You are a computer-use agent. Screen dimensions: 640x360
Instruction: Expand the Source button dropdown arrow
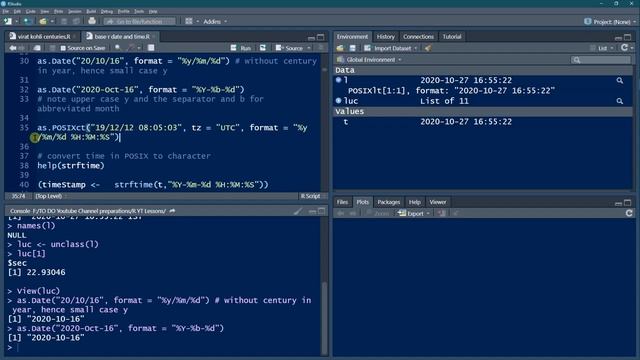(x=309, y=48)
